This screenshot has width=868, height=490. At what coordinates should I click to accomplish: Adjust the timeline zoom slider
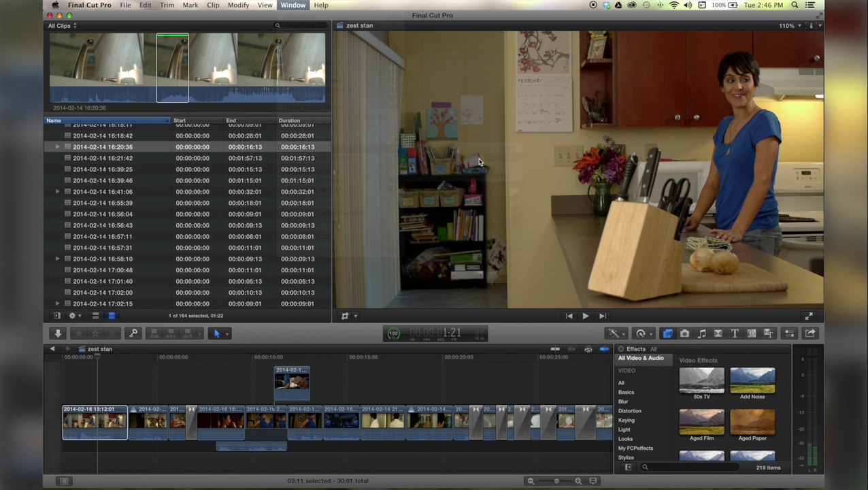click(556, 481)
